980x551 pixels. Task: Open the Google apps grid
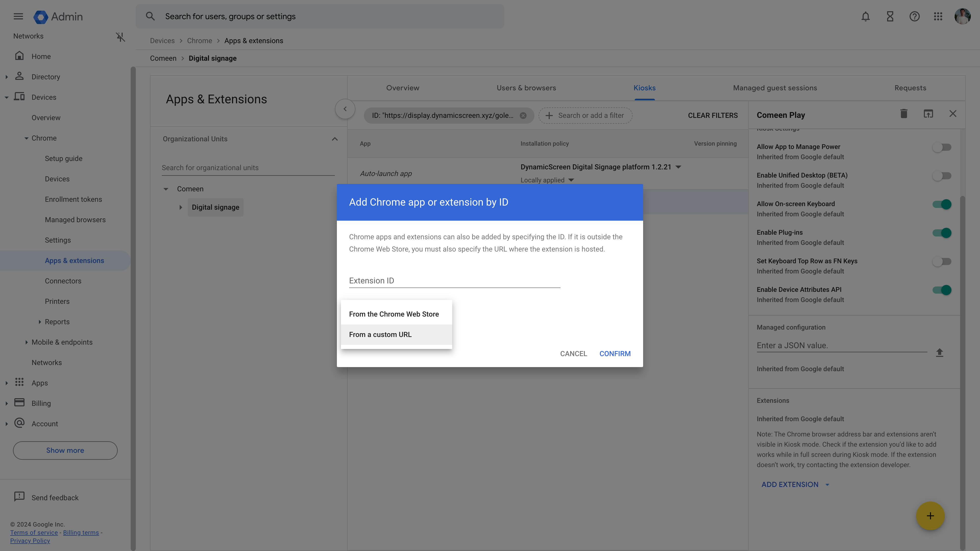pyautogui.click(x=938, y=16)
